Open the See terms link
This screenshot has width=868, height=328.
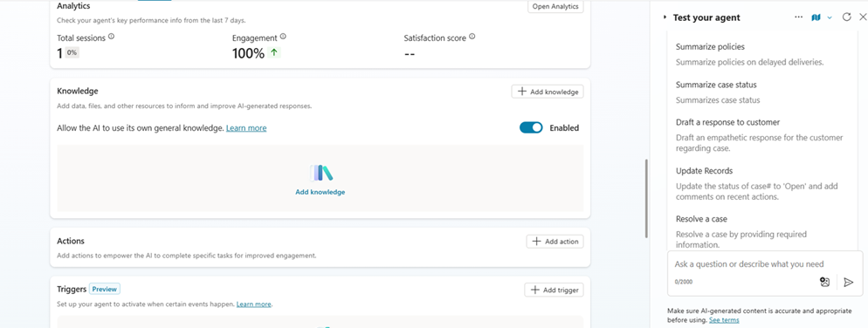(724, 320)
